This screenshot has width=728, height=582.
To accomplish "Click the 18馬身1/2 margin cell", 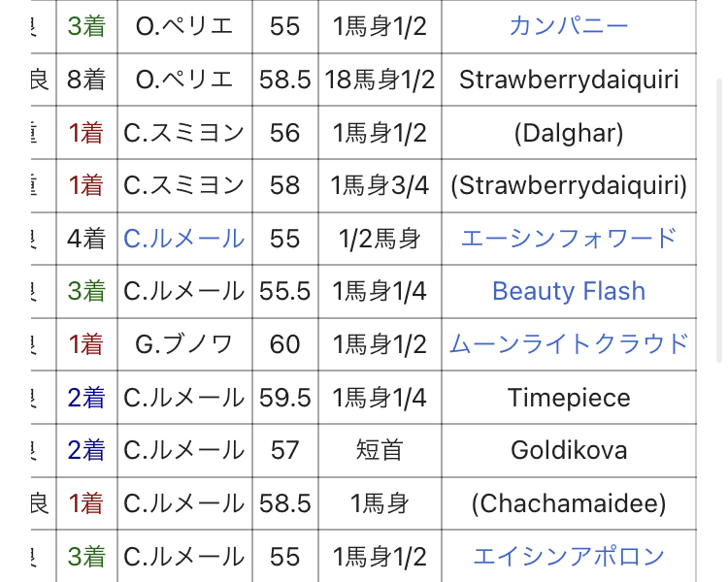I will coord(380,80).
